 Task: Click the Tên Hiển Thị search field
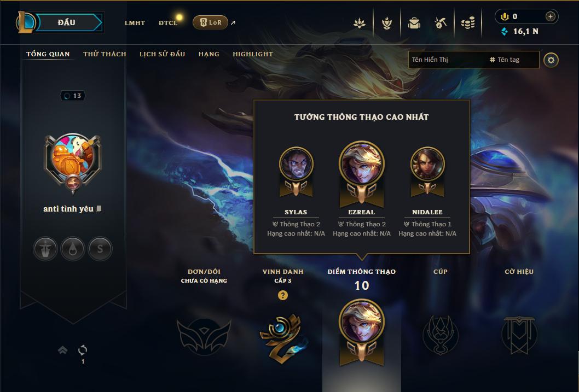(x=448, y=60)
